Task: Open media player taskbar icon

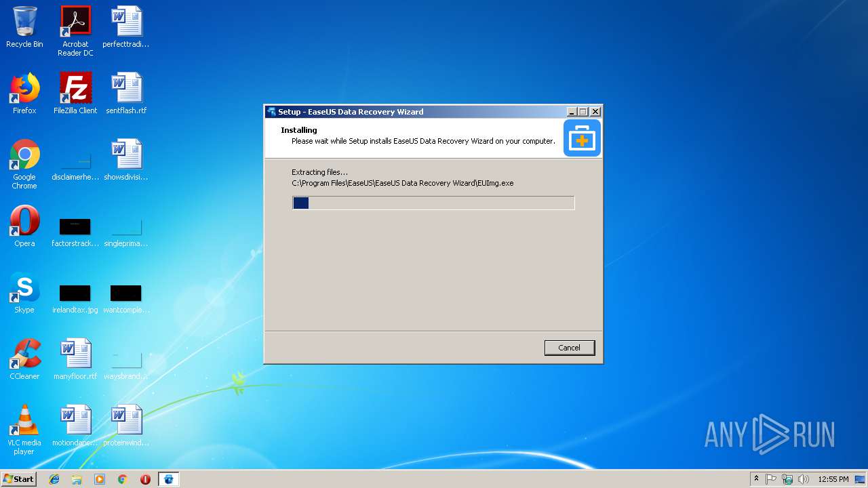Action: coord(100,479)
